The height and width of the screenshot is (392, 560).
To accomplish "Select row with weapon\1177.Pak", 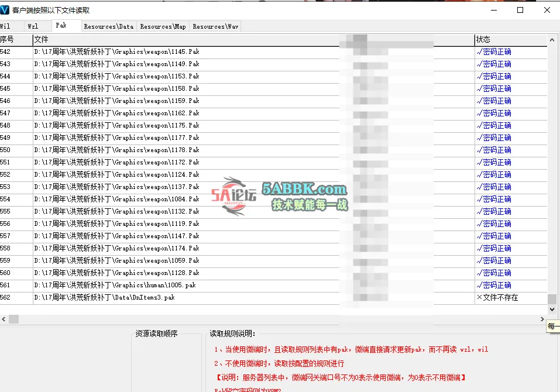I will tap(273, 138).
